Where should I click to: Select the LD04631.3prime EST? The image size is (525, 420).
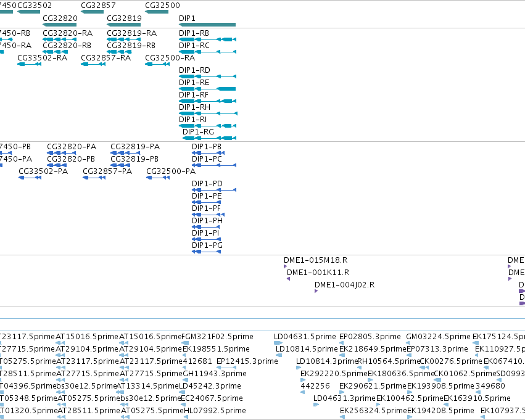pyautogui.click(x=316, y=405)
